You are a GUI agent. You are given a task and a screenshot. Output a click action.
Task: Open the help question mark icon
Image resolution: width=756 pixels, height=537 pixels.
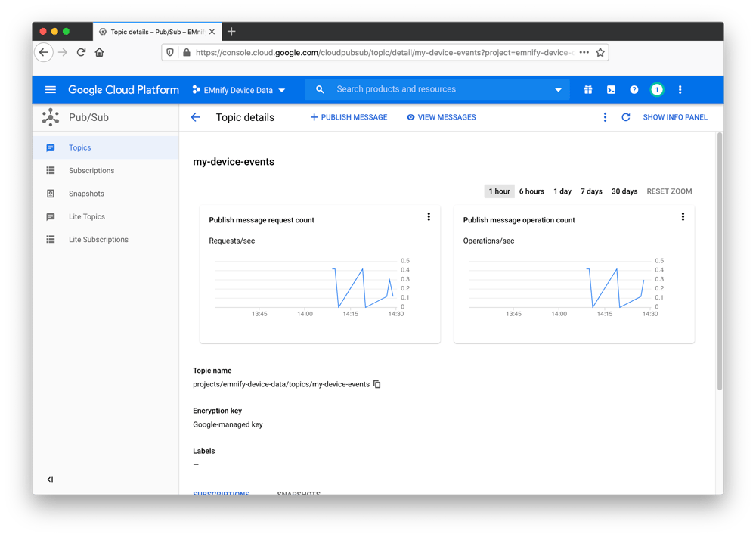(x=634, y=90)
